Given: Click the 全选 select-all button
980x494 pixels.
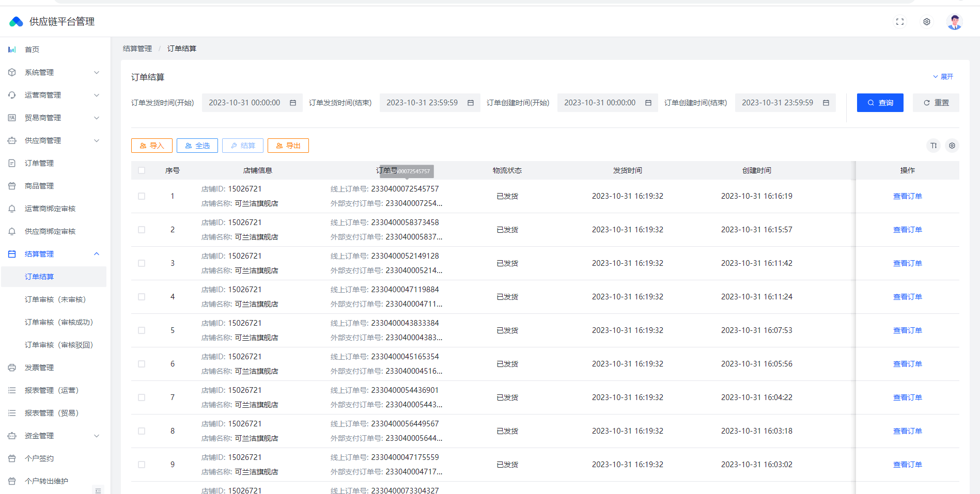Looking at the screenshot, I should point(197,146).
